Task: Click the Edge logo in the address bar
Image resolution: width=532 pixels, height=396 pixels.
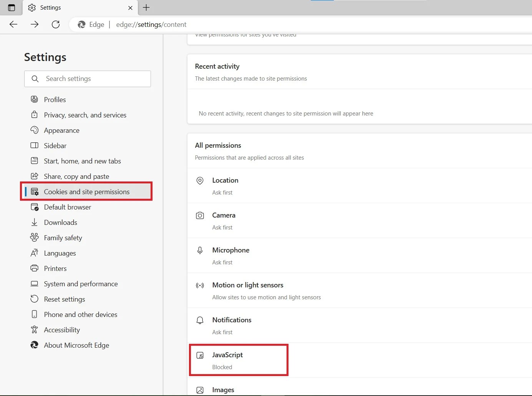Action: click(81, 24)
